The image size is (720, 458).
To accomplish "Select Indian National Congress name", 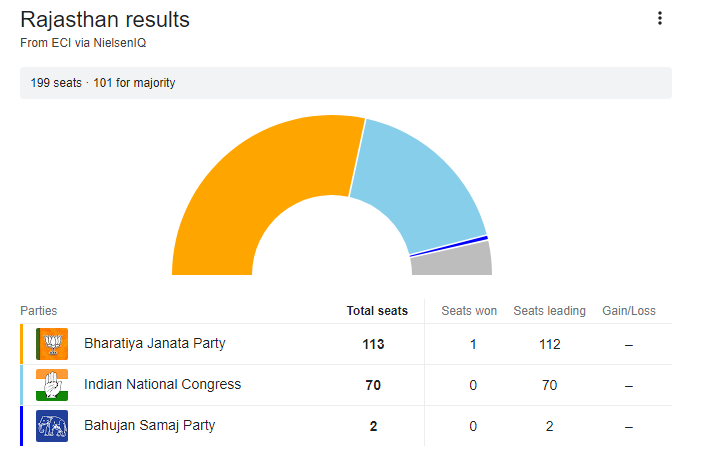I will pyautogui.click(x=162, y=385).
